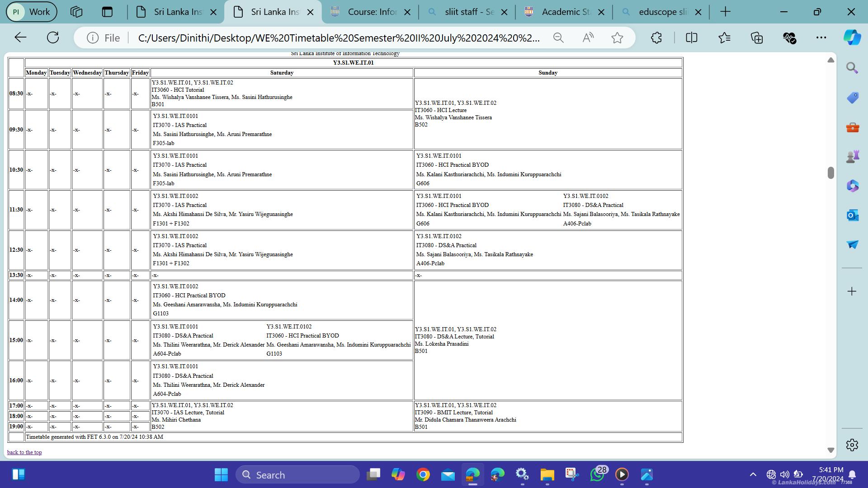
Task: Open the Collections icon
Action: point(757,38)
